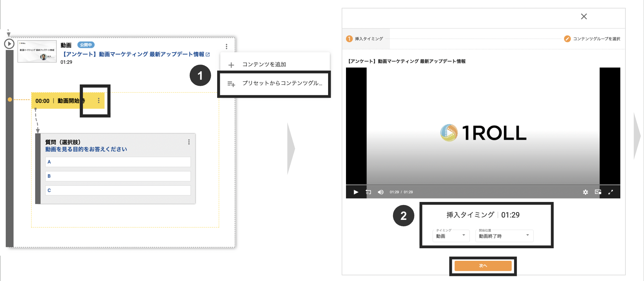Click the 01:29 / 01:29 time display

point(401,192)
